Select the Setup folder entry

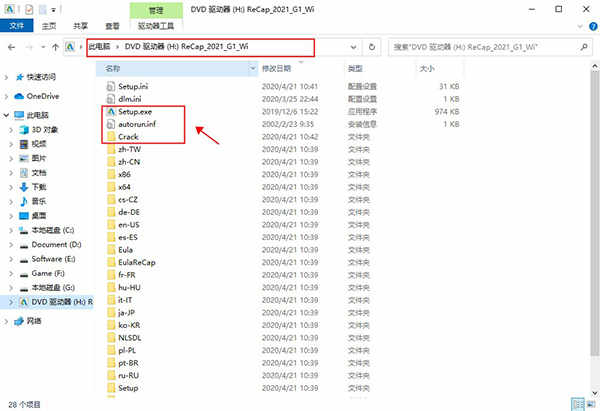pyautogui.click(x=128, y=388)
